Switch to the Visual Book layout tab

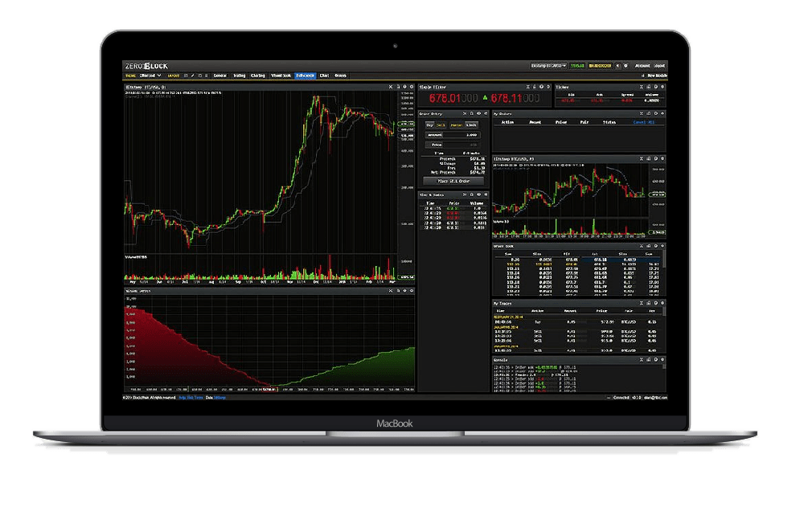[281, 76]
